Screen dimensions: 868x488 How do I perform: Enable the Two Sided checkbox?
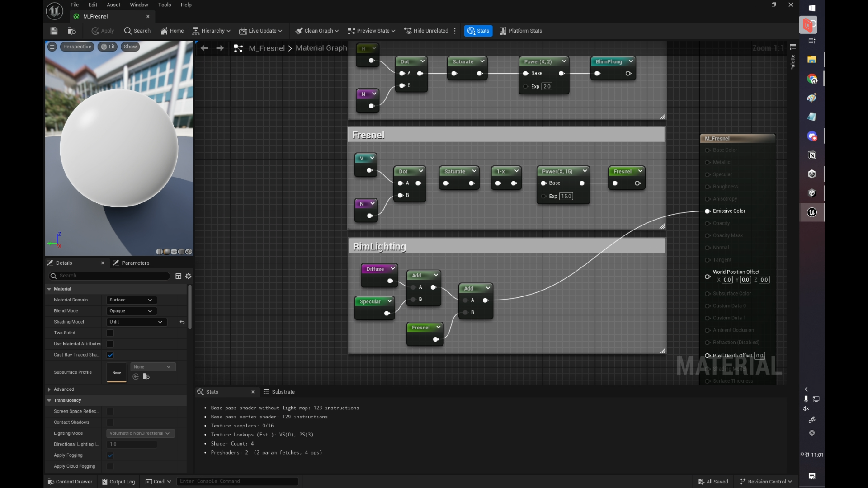[110, 333]
